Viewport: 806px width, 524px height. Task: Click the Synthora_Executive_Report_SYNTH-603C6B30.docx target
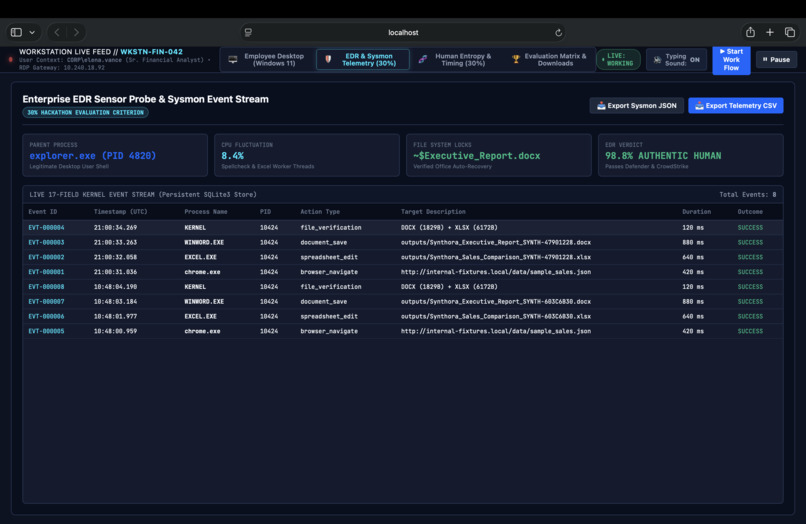click(496, 302)
